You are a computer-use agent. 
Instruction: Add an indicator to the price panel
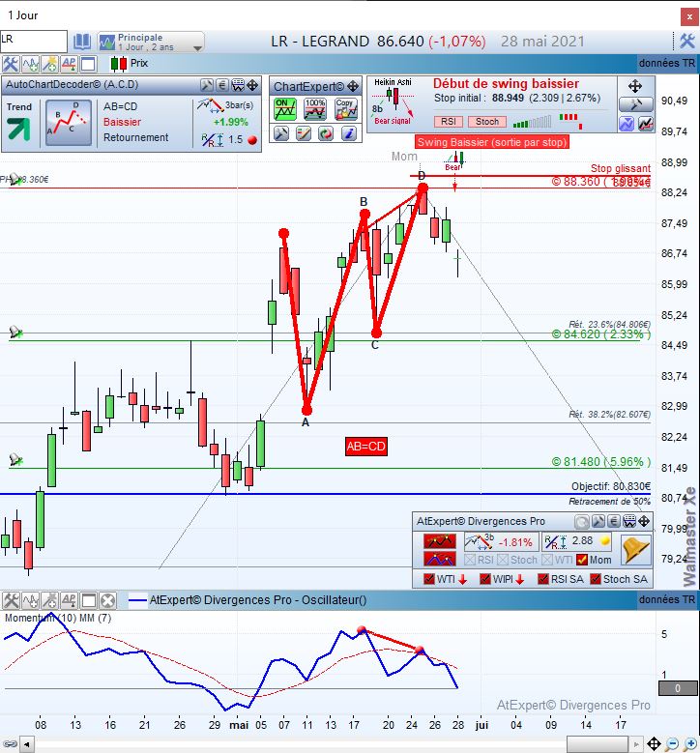point(30,64)
